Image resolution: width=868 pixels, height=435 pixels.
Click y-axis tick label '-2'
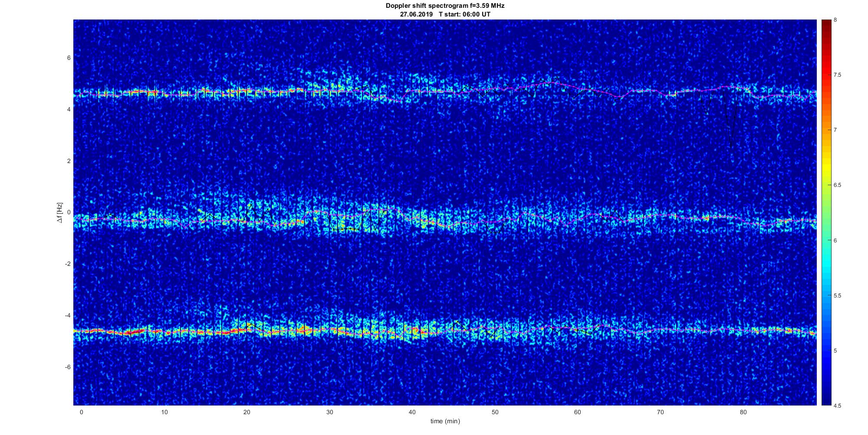[68, 264]
